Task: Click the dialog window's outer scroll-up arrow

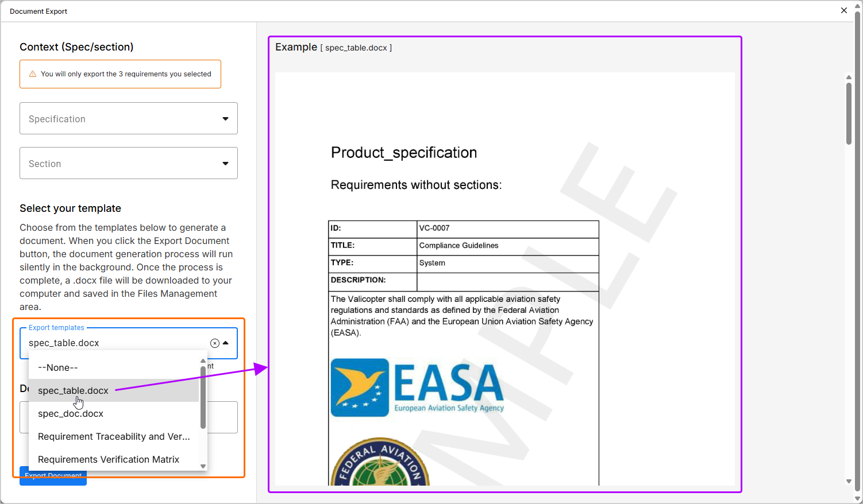Action: click(858, 6)
